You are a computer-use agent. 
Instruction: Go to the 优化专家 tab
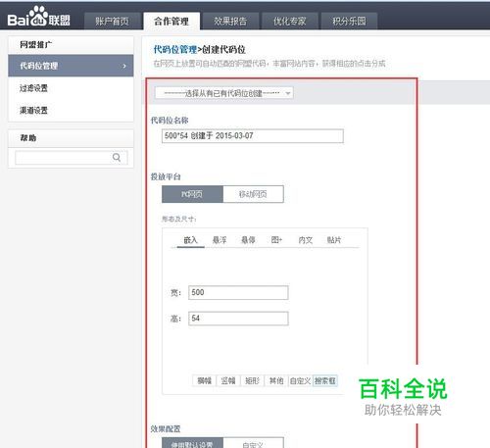coord(290,22)
